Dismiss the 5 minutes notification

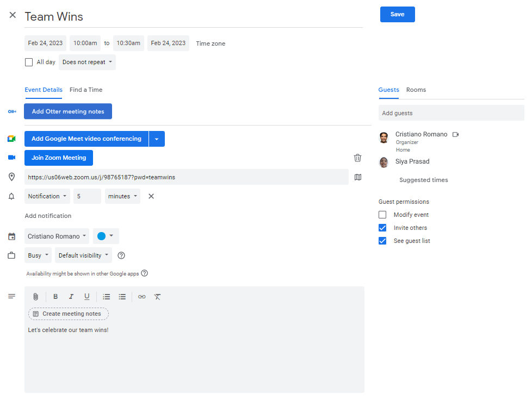151,196
